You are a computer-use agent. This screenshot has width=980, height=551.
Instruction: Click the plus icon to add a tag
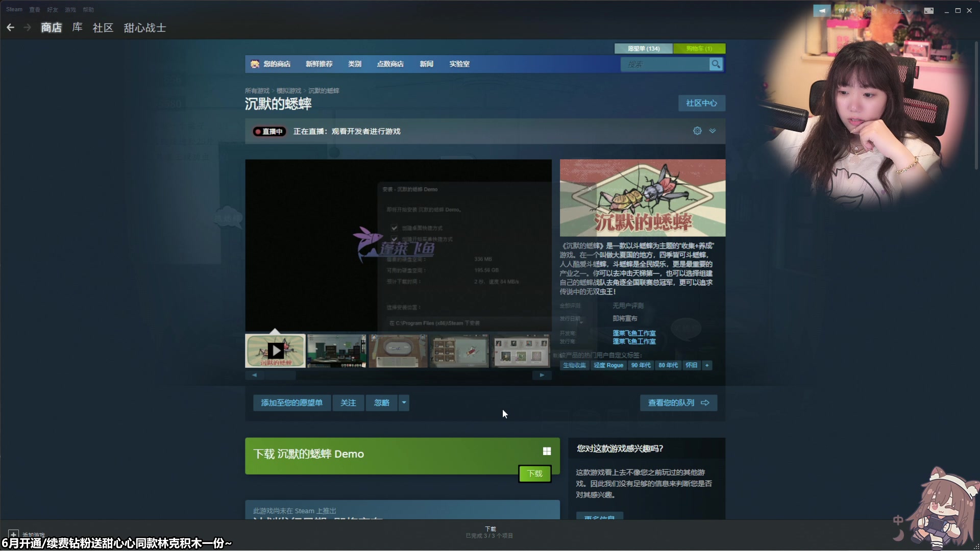tap(707, 365)
